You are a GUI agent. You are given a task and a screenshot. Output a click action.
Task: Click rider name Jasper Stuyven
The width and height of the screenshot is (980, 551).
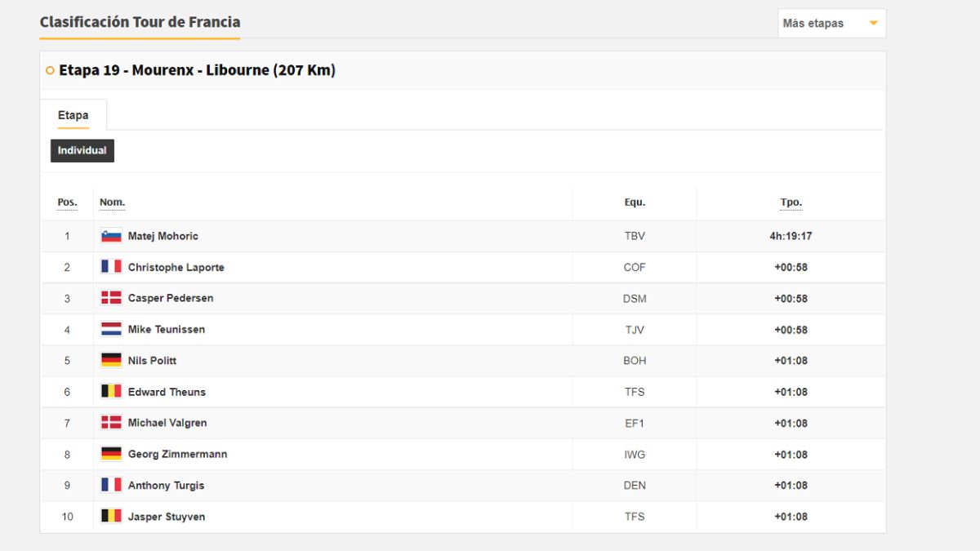click(167, 517)
